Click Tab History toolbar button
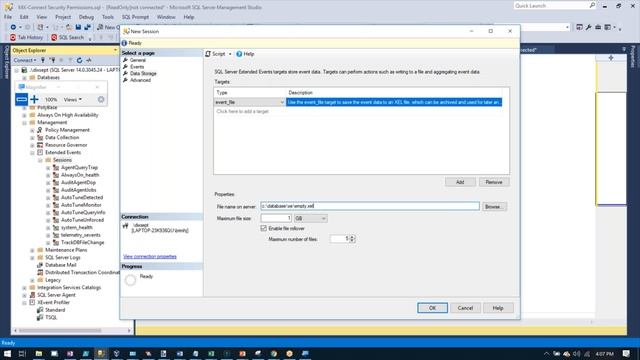The width and height of the screenshot is (640, 360). pos(27,37)
